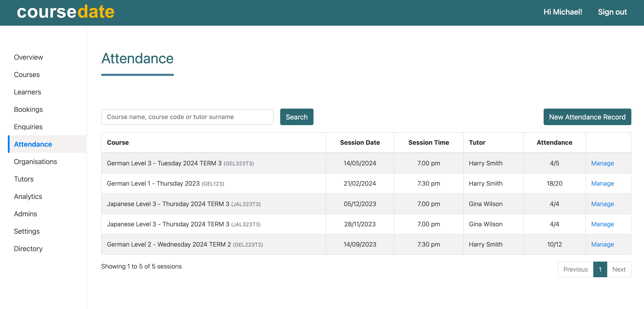Select Organisations in the sidebar
Screen dimensions: 644x309
coord(35,162)
